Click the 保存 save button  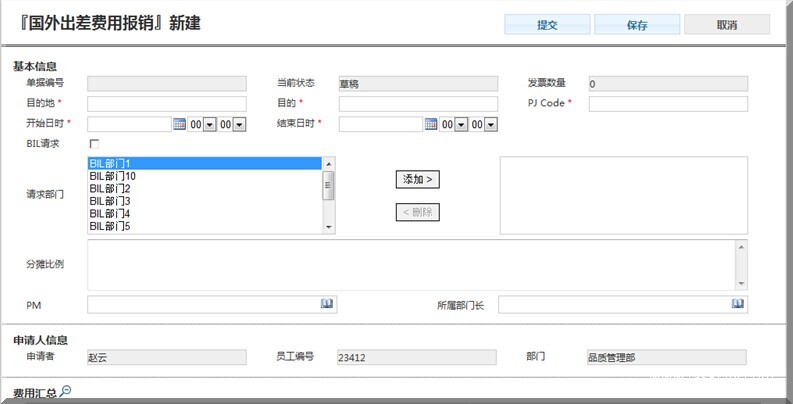point(637,25)
